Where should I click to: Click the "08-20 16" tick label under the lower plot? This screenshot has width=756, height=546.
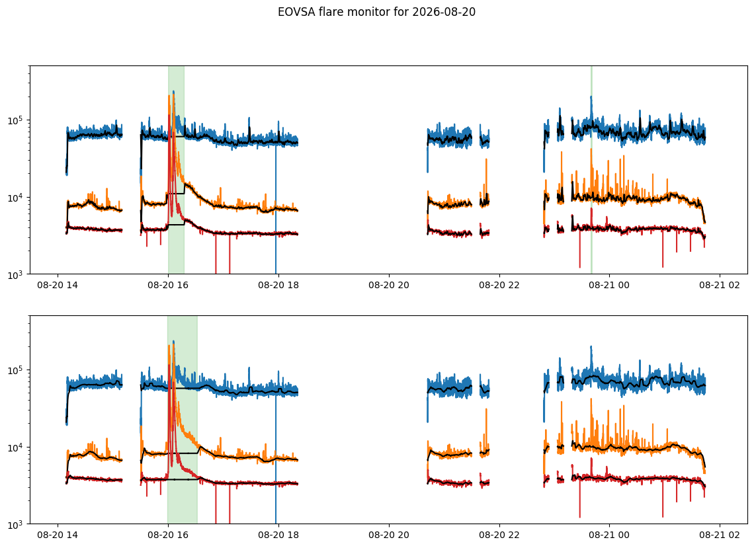(168, 535)
